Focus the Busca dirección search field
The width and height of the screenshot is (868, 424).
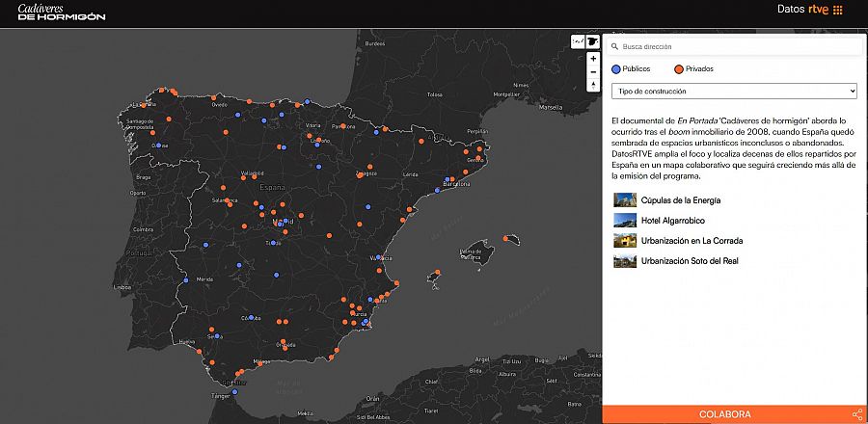pos(734,47)
